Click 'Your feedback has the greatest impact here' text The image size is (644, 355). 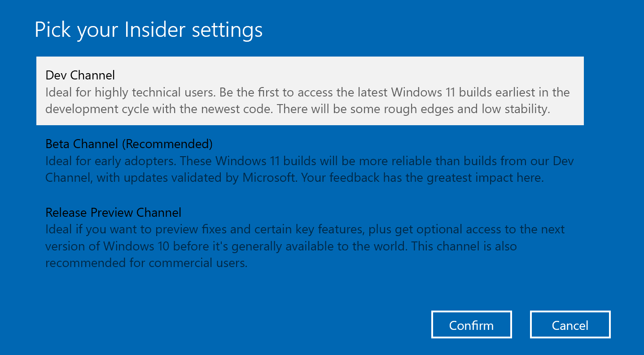point(422,178)
